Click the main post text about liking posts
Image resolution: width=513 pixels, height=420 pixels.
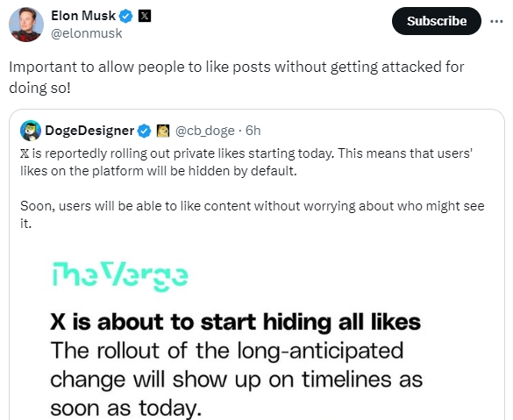[236, 77]
